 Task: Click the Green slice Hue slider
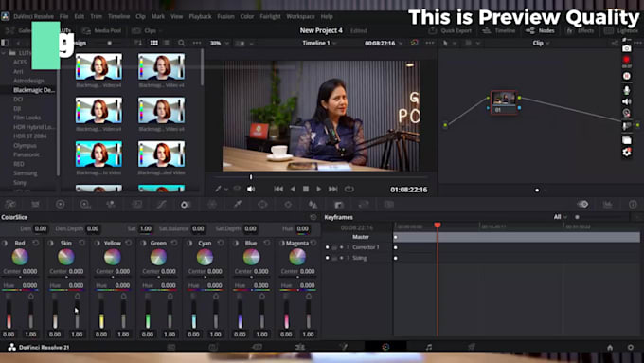158,290
